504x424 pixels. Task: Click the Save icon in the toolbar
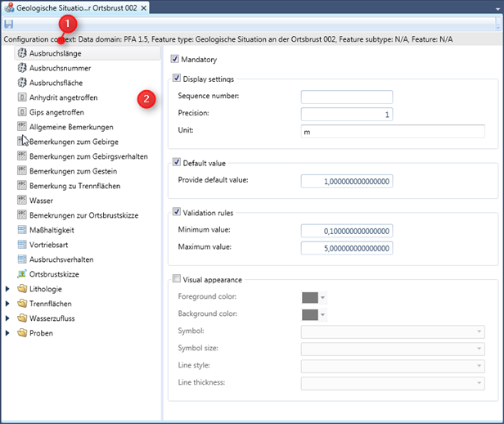(9, 25)
